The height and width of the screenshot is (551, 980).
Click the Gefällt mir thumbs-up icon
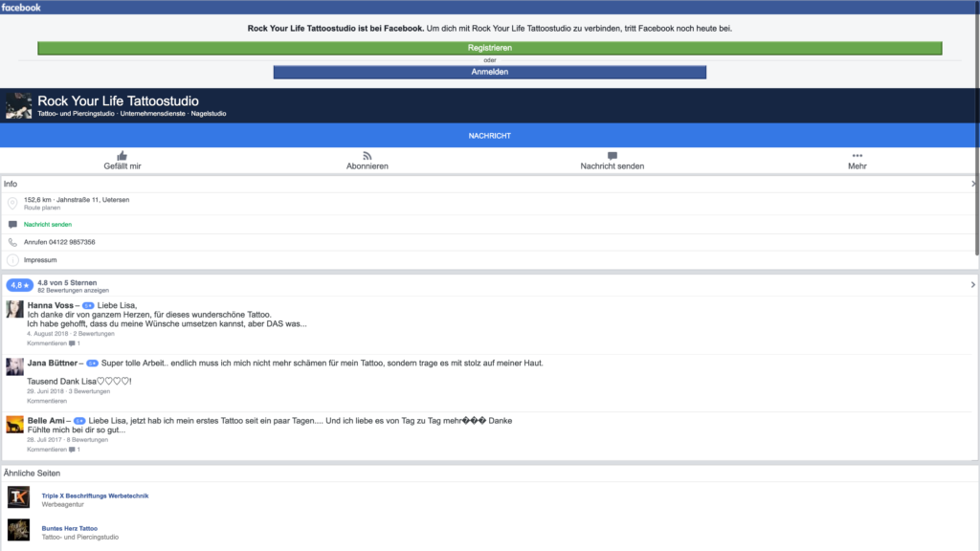pos(122,155)
